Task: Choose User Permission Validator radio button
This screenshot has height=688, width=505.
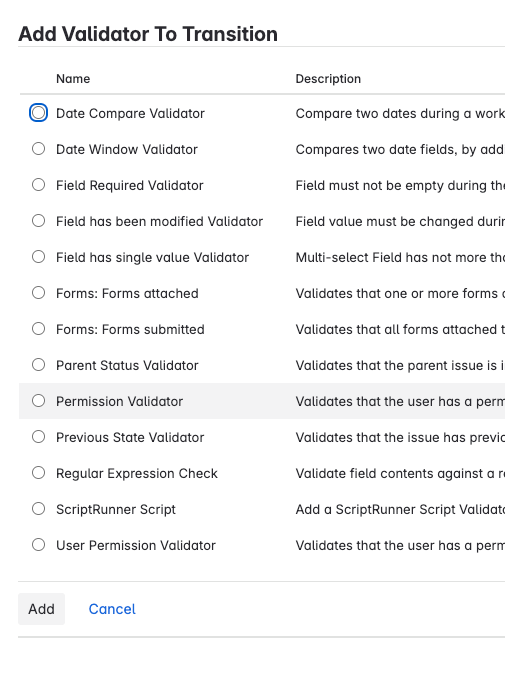Action: [x=39, y=545]
